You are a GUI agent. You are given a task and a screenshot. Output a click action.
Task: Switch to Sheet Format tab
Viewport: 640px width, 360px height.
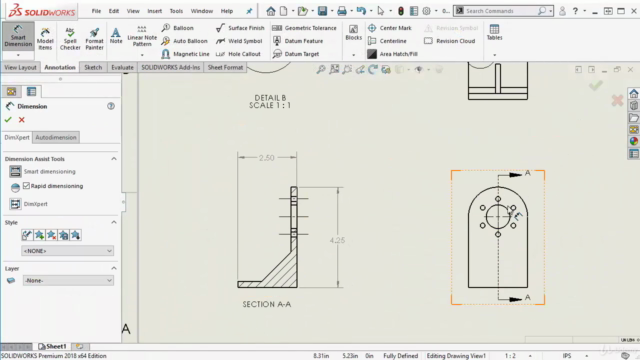225,67
